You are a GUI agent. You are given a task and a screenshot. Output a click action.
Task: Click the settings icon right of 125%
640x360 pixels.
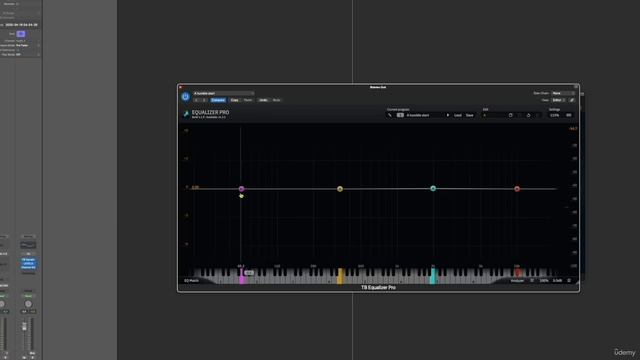tap(569, 116)
